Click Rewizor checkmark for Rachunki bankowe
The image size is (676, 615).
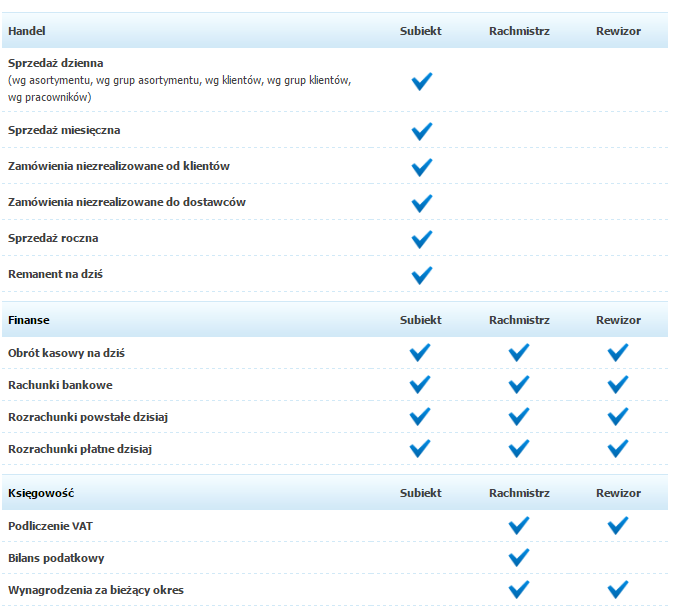(618, 384)
